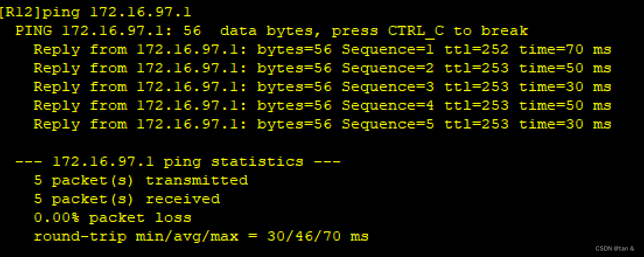
Task: Click '5 packet(s) received' line
Action: coord(127,199)
